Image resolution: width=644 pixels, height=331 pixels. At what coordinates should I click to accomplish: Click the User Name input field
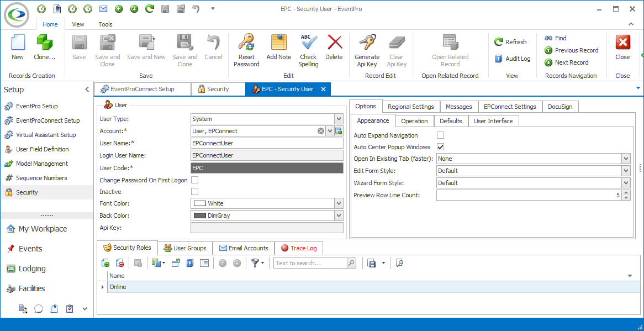[267, 143]
